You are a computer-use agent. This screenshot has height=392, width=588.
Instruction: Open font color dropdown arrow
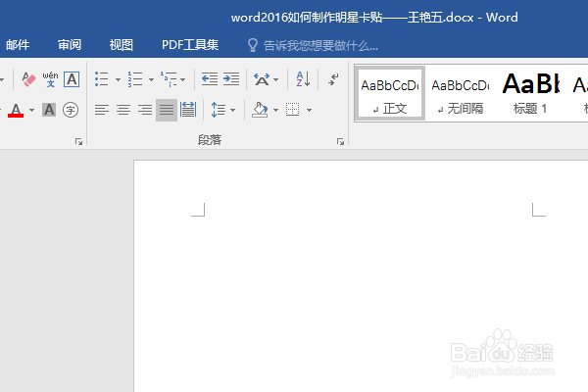click(x=32, y=111)
